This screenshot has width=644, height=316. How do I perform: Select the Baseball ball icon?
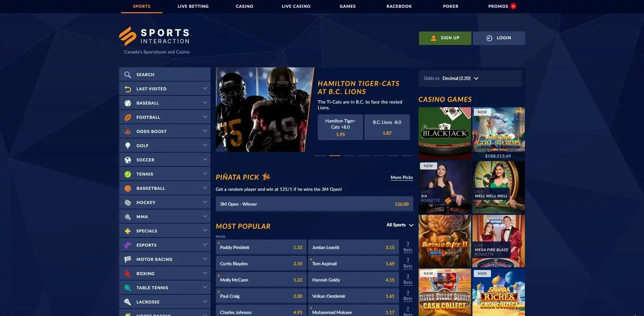128,103
